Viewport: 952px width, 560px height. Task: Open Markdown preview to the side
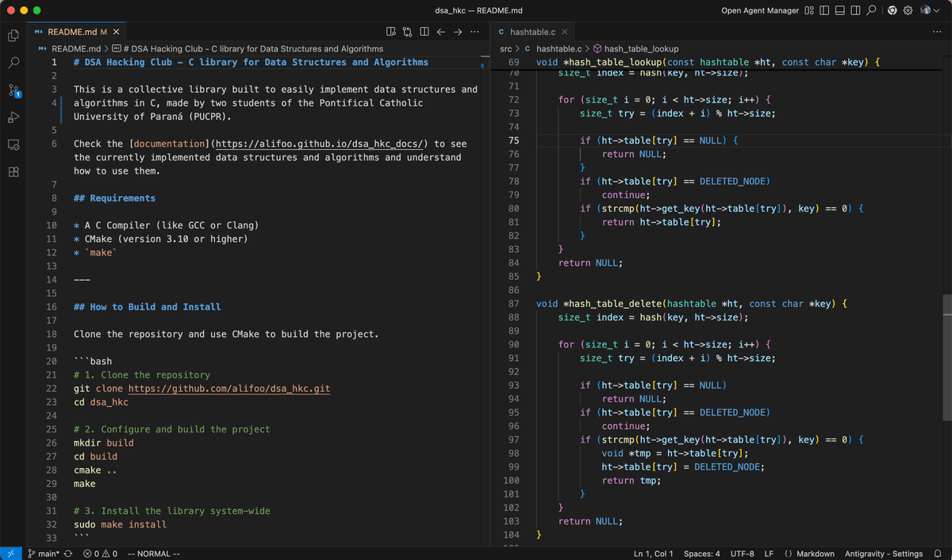(x=391, y=32)
